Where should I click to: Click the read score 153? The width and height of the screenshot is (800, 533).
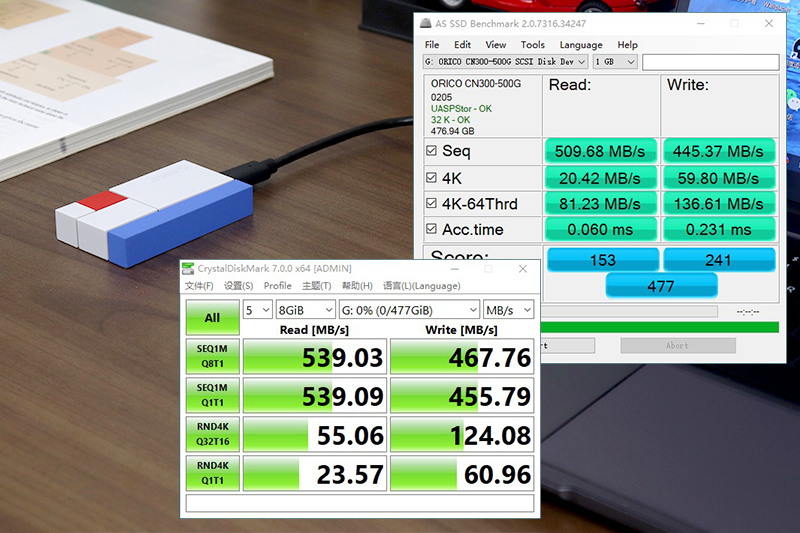(603, 260)
